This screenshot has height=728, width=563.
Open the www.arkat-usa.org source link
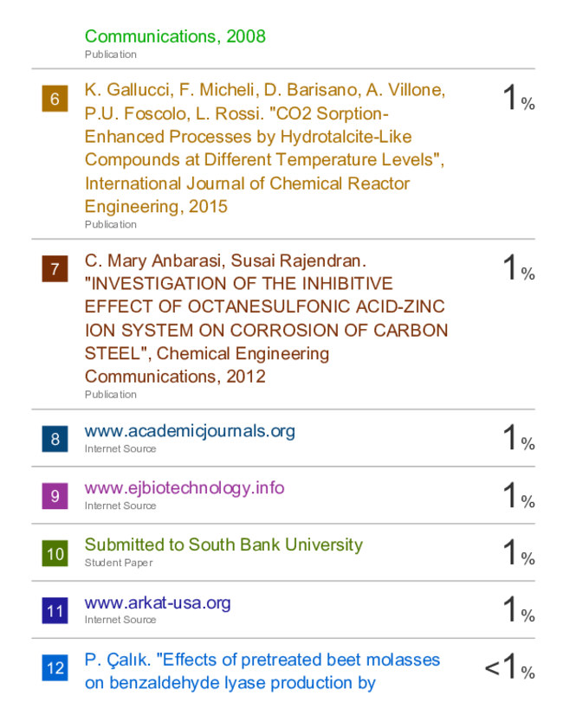tap(158, 602)
